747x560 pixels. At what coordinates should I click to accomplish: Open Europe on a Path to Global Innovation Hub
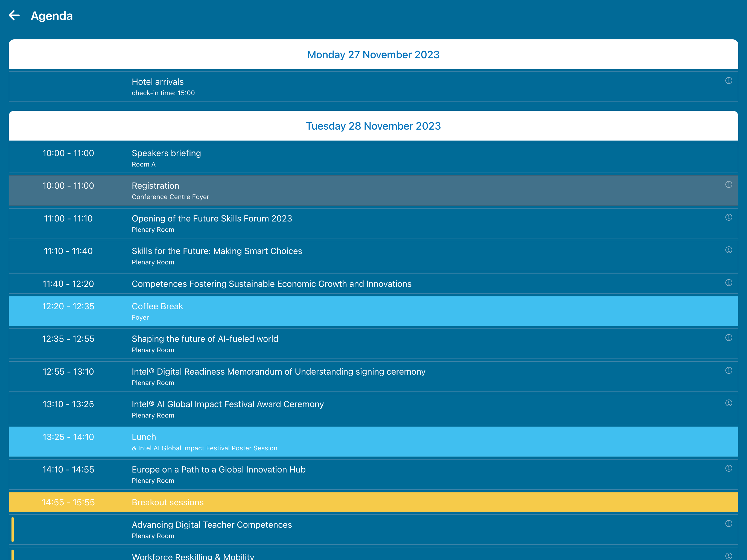373,474
